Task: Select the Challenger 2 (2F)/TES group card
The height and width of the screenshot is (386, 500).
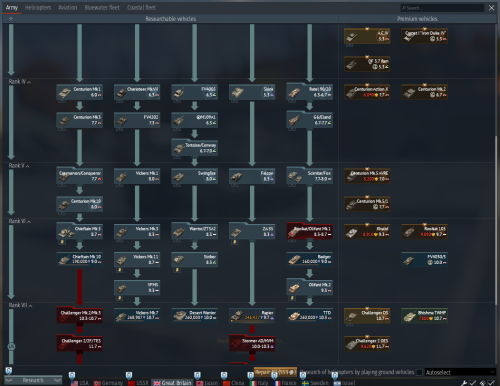Action: click(x=79, y=343)
